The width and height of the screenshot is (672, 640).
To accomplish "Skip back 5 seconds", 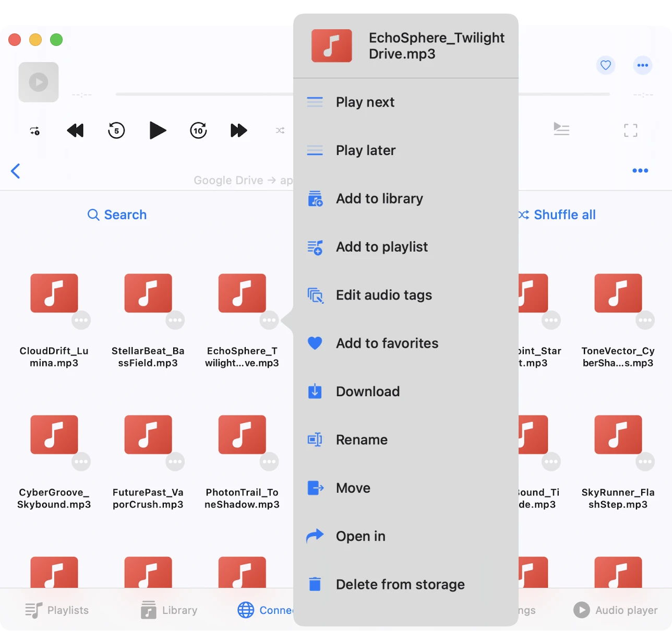I will pyautogui.click(x=116, y=131).
